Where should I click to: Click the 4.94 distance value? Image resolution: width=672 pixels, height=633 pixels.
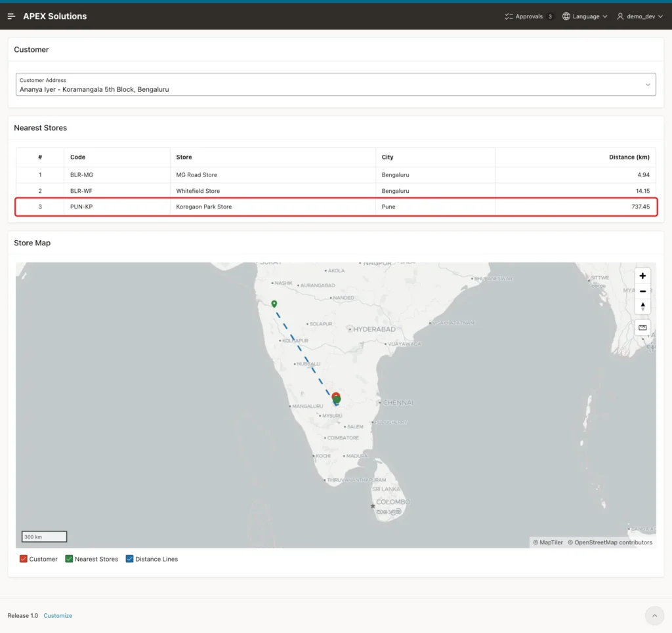tap(643, 174)
